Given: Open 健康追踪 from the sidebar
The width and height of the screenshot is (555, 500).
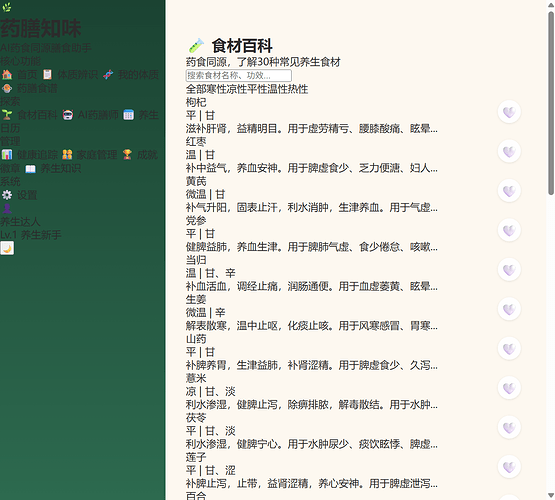Looking at the screenshot, I should point(29,155).
